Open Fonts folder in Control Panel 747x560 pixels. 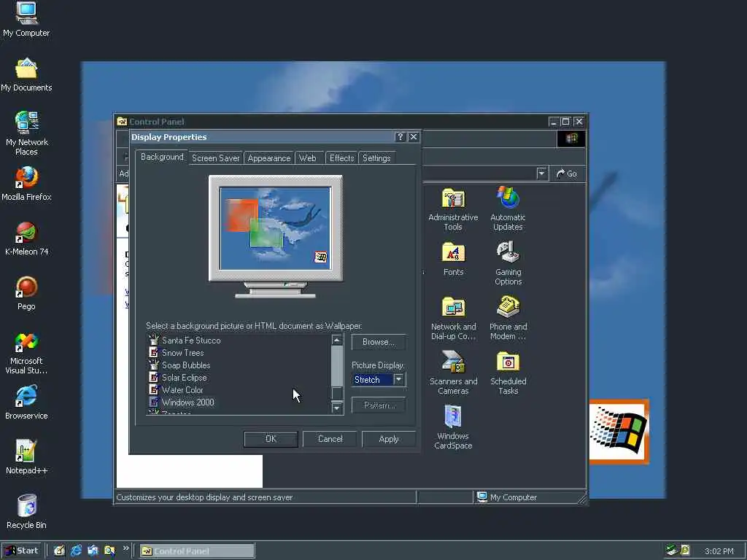(x=453, y=259)
